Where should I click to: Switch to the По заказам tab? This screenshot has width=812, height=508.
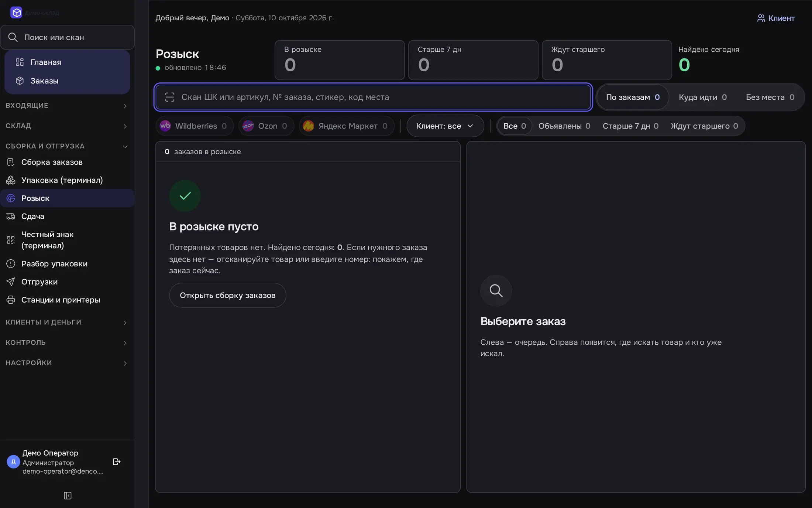click(633, 97)
